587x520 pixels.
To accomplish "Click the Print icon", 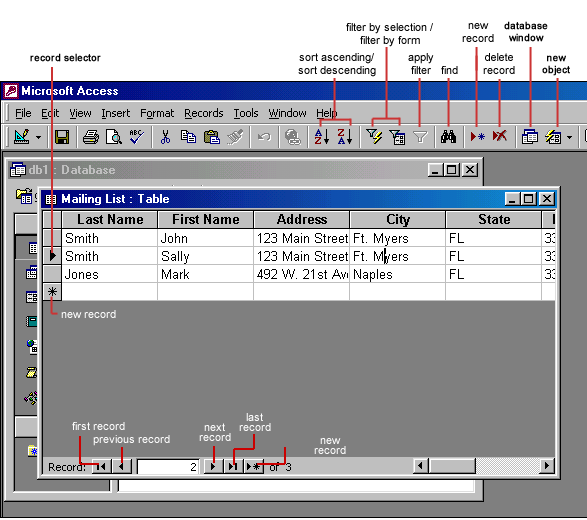I will click(x=91, y=137).
